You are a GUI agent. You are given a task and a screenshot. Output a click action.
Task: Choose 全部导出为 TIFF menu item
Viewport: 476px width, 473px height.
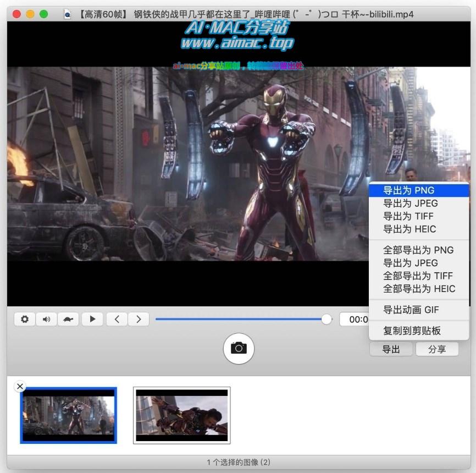419,276
